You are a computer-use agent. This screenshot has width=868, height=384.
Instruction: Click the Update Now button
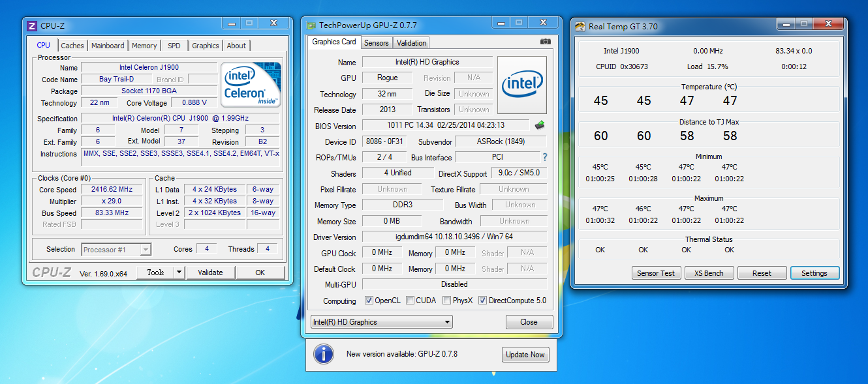click(525, 355)
